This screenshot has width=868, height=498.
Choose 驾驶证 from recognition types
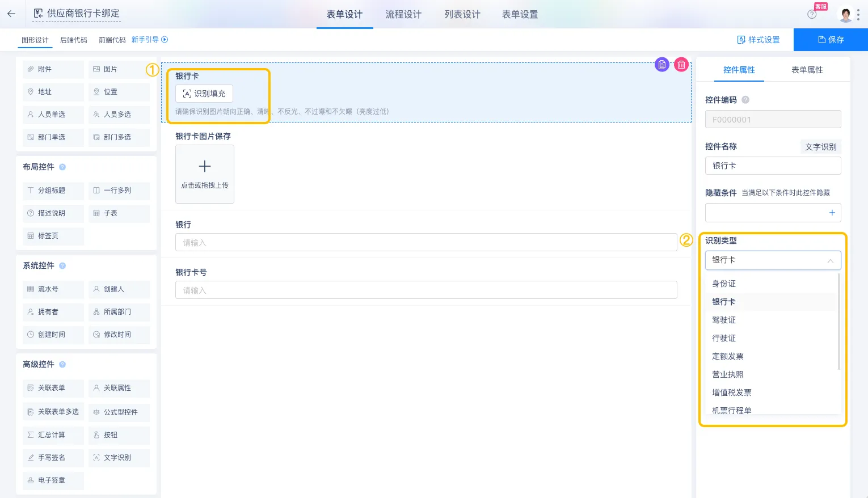[x=772, y=320]
